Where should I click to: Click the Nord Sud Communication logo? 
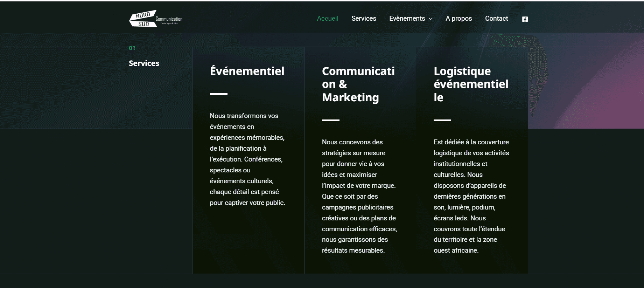click(156, 19)
